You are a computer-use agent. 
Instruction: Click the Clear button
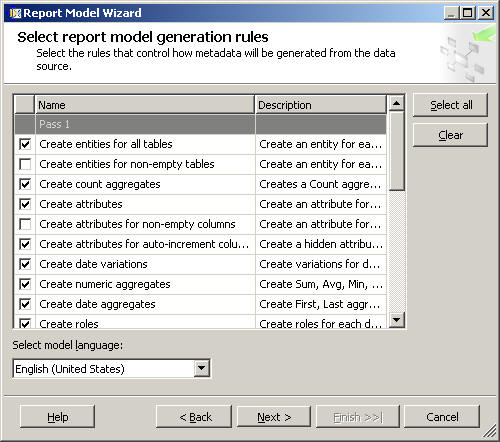tap(450, 135)
